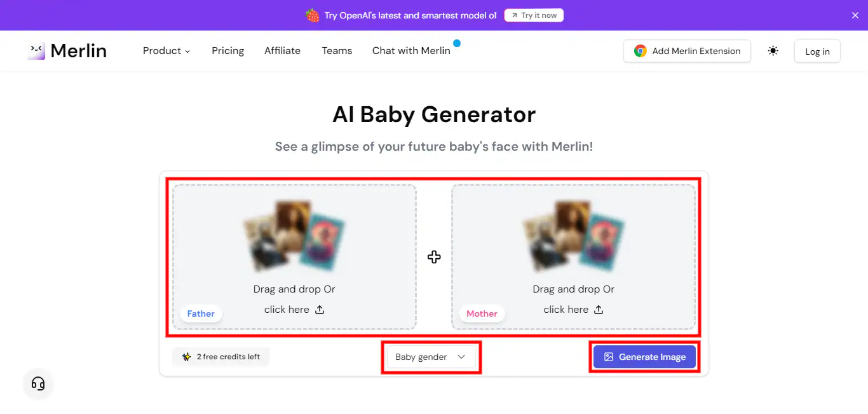Screen dimensions: 868x414
Task: Click the plus icon between upload boxes
Action: (x=434, y=257)
